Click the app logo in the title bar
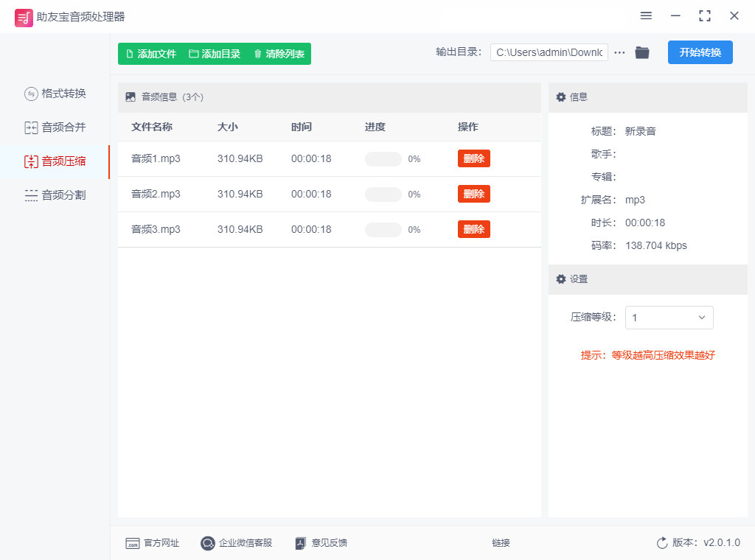 24,16
